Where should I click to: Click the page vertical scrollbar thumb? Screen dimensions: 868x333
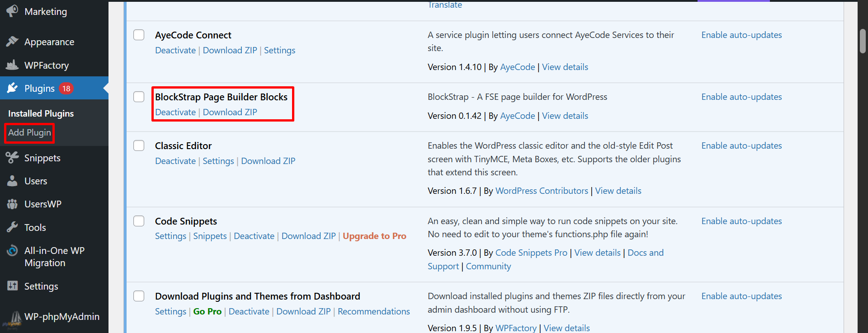863,41
